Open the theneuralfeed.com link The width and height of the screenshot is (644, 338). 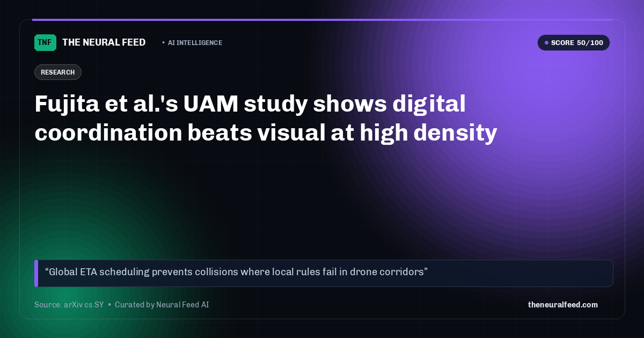coord(563,305)
